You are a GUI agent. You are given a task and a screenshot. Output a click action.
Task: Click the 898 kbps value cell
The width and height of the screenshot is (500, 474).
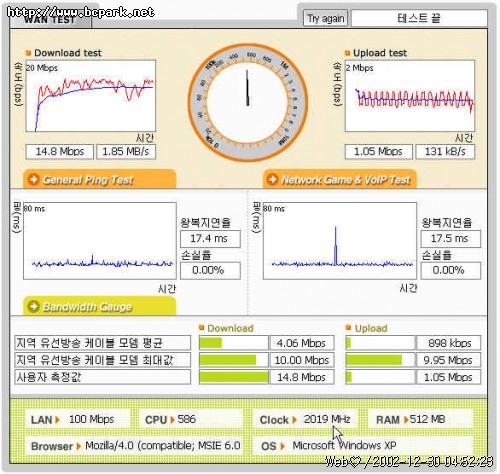pos(449,343)
